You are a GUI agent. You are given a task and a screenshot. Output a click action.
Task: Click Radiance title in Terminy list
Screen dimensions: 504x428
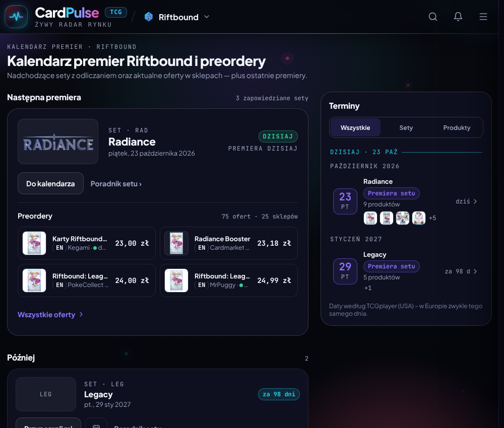click(x=378, y=181)
